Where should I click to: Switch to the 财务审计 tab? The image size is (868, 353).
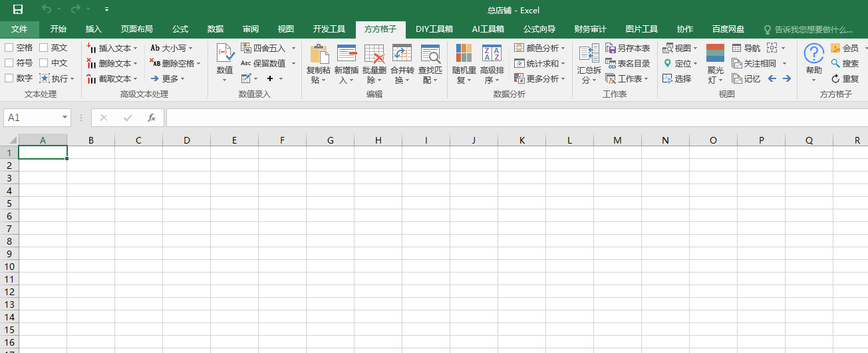[x=591, y=29]
